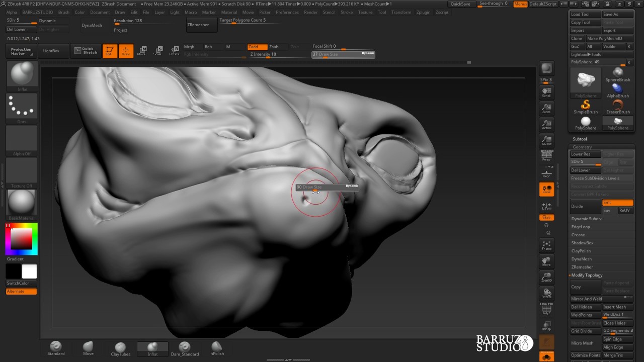Toggle the Floor grid
Viewport: 644px width, 362px height.
[546, 172]
